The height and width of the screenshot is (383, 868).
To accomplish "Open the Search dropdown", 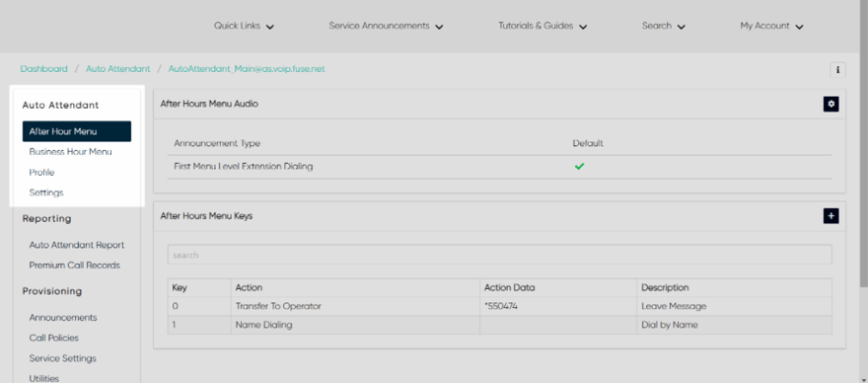I will coord(663,26).
